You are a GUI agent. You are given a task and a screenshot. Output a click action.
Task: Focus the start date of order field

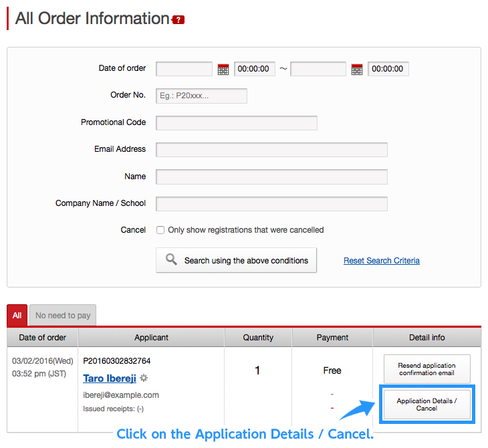pyautogui.click(x=185, y=69)
